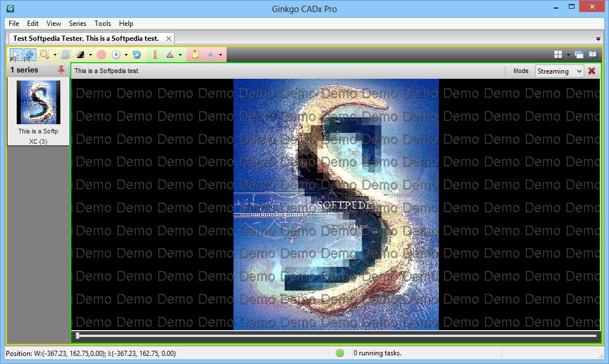The width and height of the screenshot is (609, 364).
Task: Open the Help menu
Action: (x=126, y=24)
